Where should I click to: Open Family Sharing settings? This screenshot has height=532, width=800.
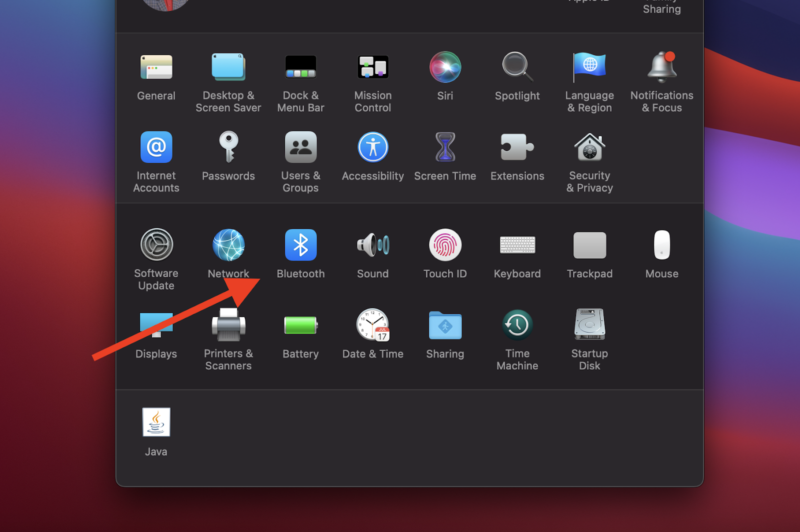(661, 7)
